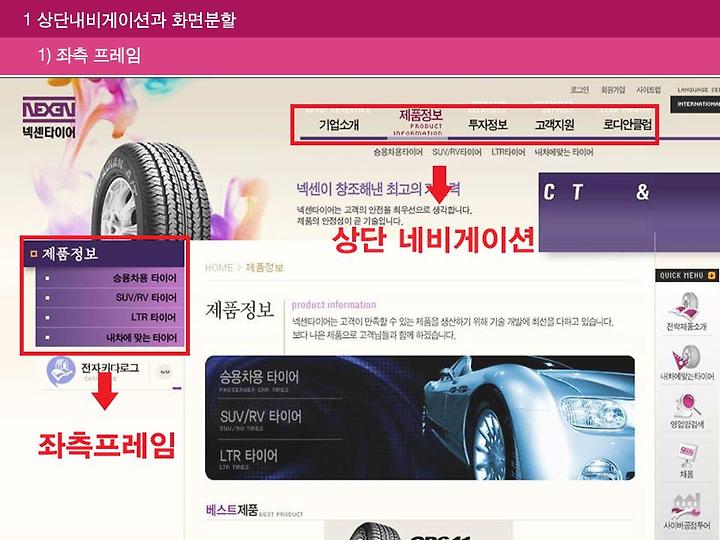
Task: Click SUV/RV 타이어 on car banner
Action: point(260,416)
